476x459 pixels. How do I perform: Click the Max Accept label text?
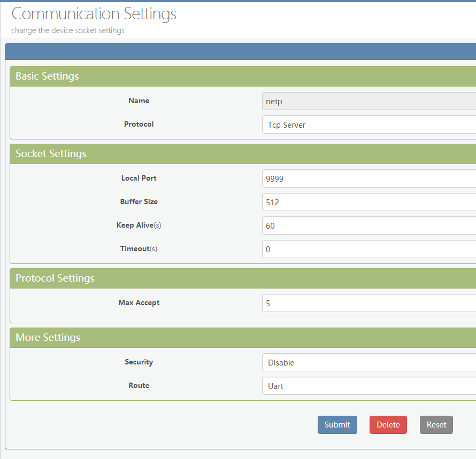[x=139, y=302]
